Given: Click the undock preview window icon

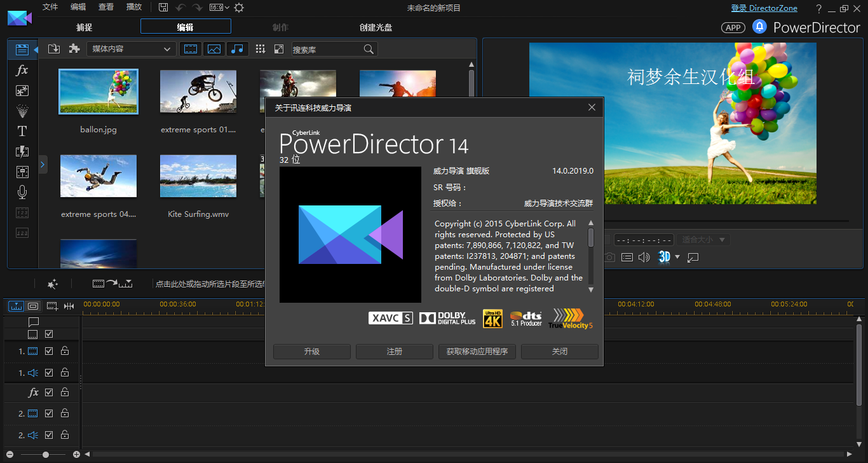Looking at the screenshot, I should pyautogui.click(x=693, y=257).
